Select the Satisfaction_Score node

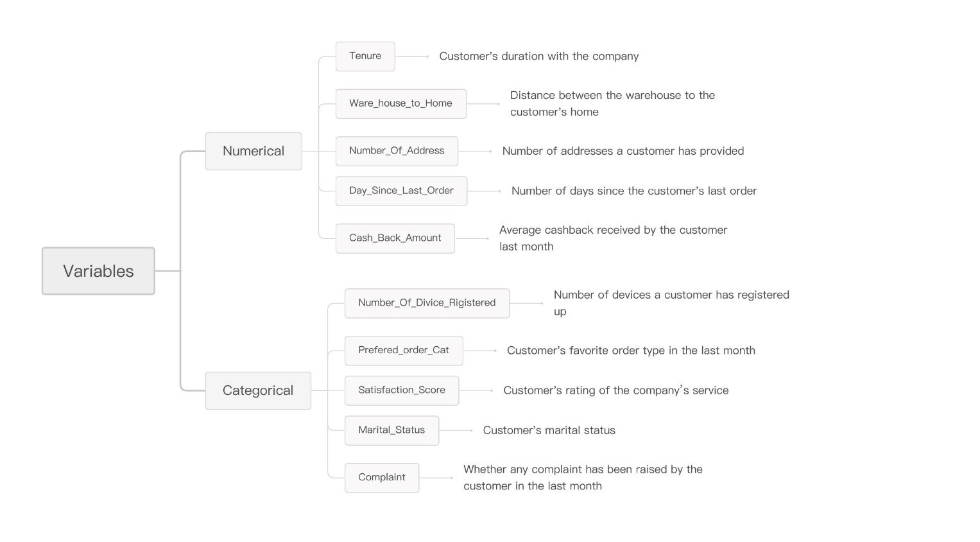click(402, 390)
